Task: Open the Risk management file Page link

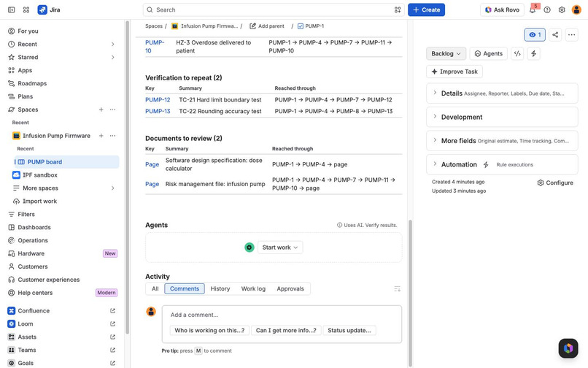Action: pos(152,184)
